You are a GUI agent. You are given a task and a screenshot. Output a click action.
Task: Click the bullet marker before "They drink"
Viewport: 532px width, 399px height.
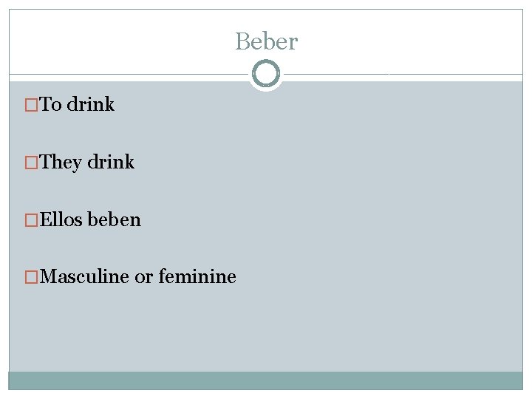(x=30, y=163)
